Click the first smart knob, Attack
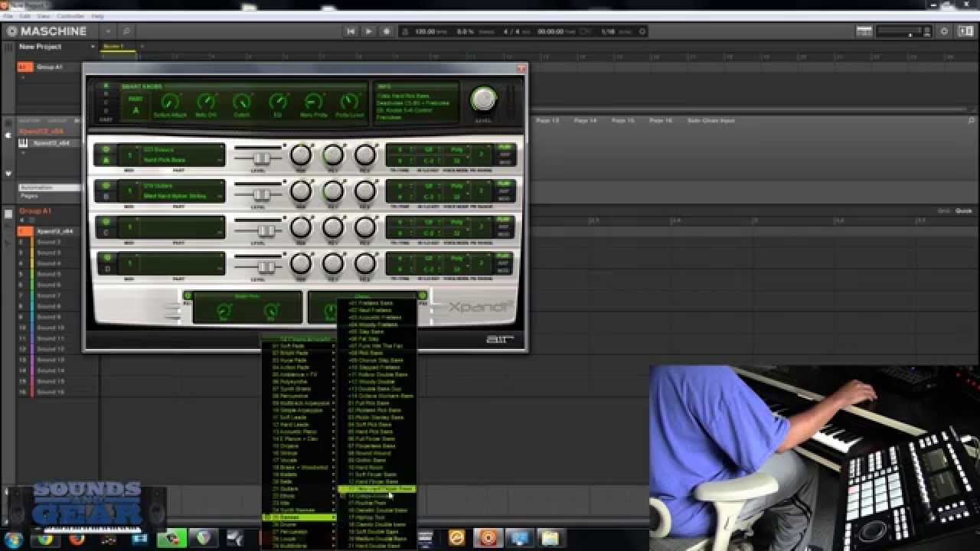This screenshot has width=980, height=551. (x=170, y=102)
